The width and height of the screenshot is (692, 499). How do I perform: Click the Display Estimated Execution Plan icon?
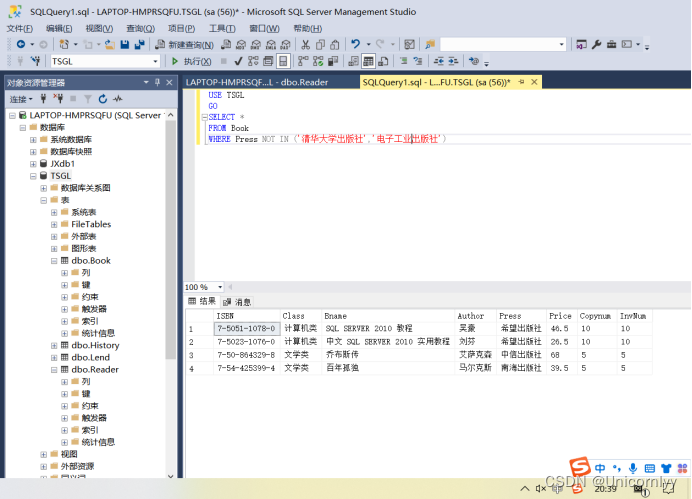[x=253, y=61]
